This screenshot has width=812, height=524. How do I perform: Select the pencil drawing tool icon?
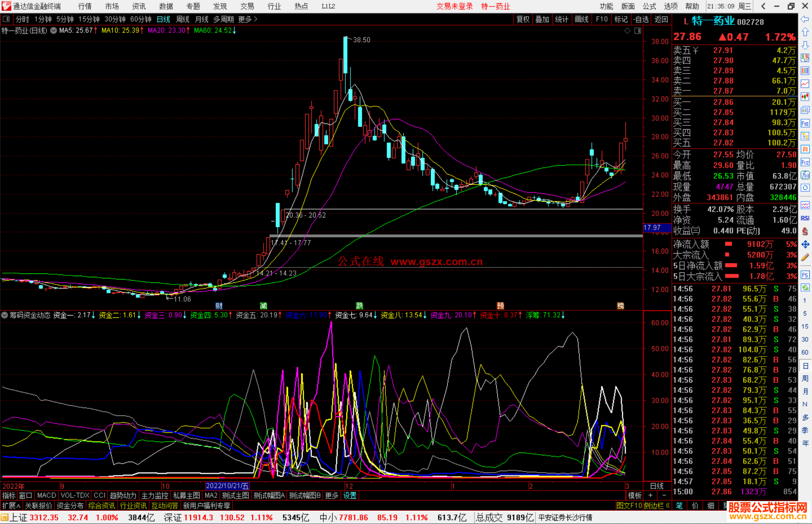click(x=805, y=257)
